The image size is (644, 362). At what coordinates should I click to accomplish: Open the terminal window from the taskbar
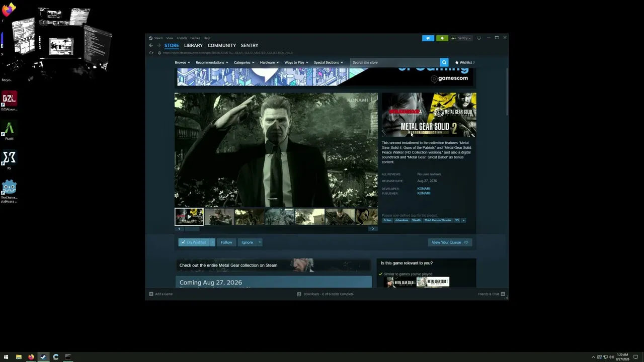click(68, 357)
